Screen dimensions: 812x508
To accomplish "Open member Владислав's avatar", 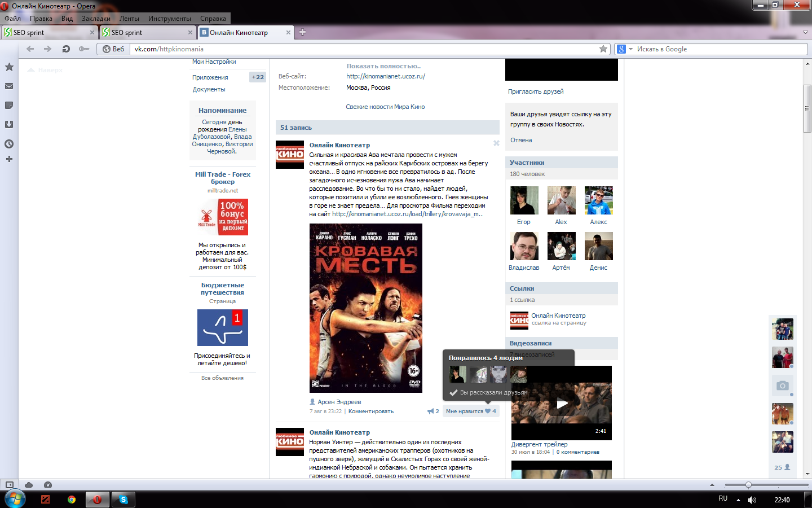I will 524,246.
